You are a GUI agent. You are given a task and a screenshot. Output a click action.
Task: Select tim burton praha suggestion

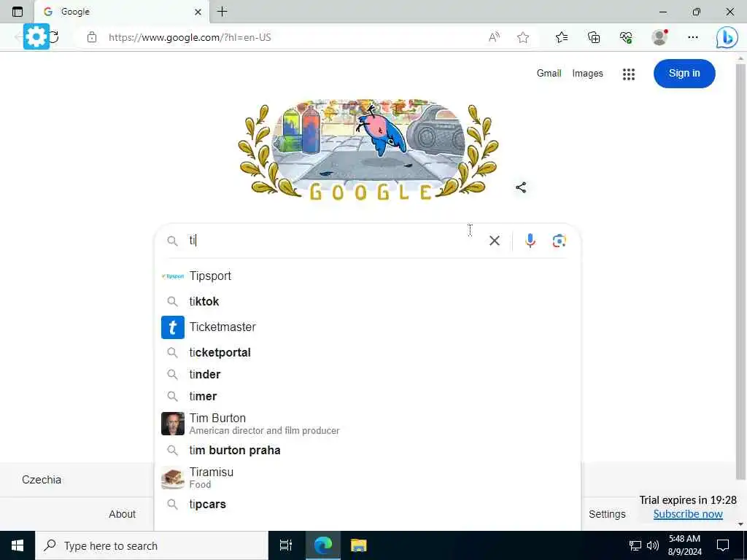point(368,451)
